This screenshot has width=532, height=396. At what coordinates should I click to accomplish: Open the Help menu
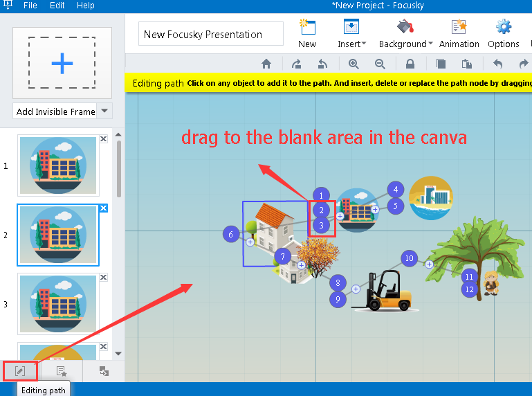click(86, 6)
